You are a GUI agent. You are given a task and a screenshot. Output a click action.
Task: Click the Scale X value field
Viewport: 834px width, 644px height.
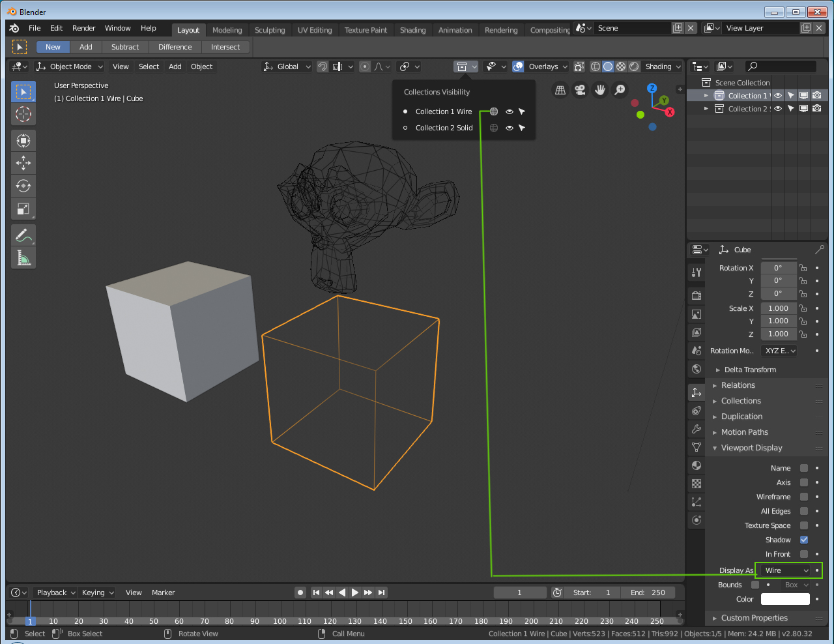tap(779, 308)
